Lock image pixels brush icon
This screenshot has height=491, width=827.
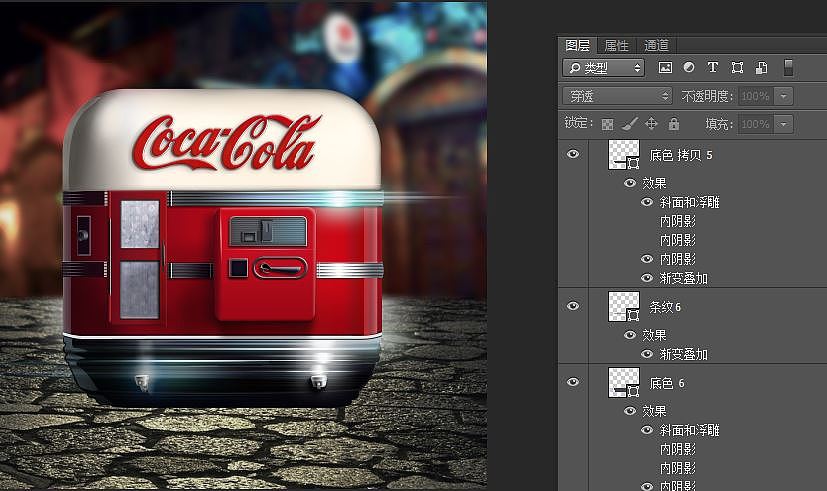[629, 124]
